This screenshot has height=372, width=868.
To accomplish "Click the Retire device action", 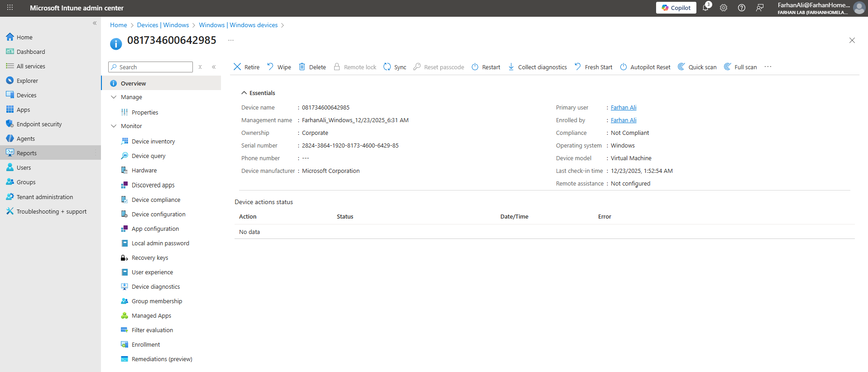I will tap(247, 67).
